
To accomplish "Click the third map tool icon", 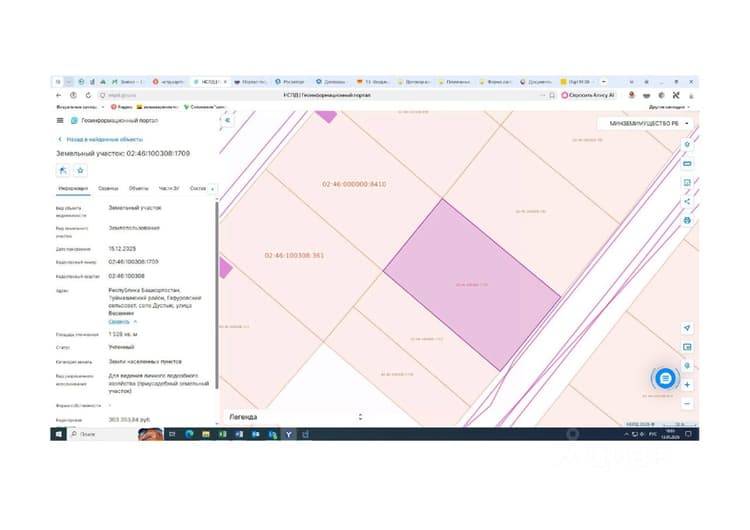I will (x=687, y=183).
